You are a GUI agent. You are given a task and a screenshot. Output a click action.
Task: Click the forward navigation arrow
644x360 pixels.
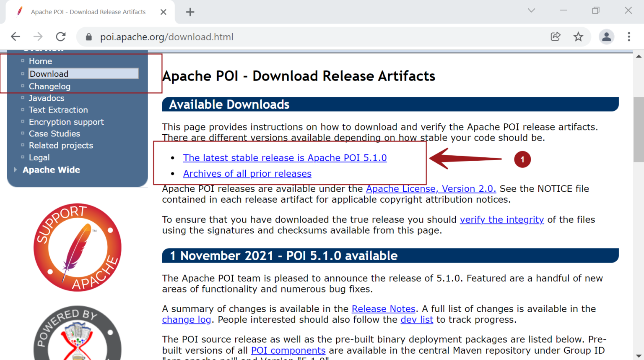(x=38, y=37)
